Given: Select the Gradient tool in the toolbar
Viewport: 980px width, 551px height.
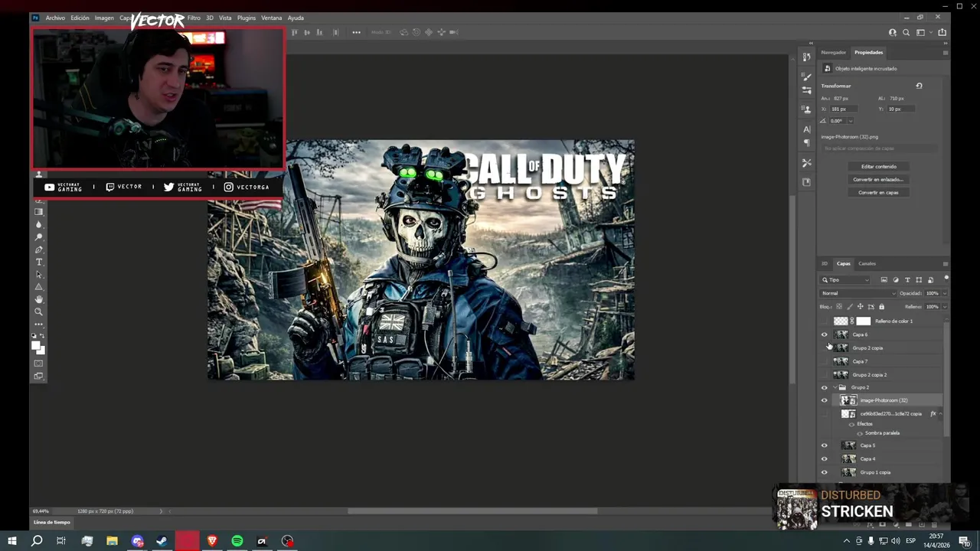Looking at the screenshot, I should (x=39, y=212).
